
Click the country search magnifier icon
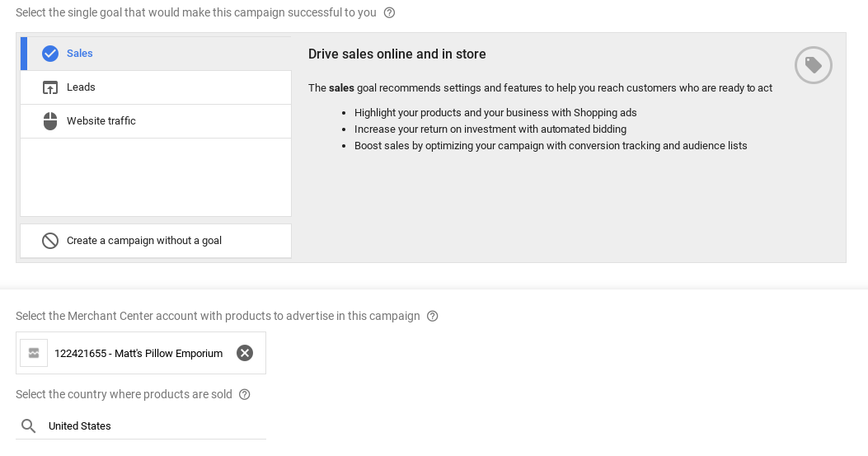click(x=29, y=426)
